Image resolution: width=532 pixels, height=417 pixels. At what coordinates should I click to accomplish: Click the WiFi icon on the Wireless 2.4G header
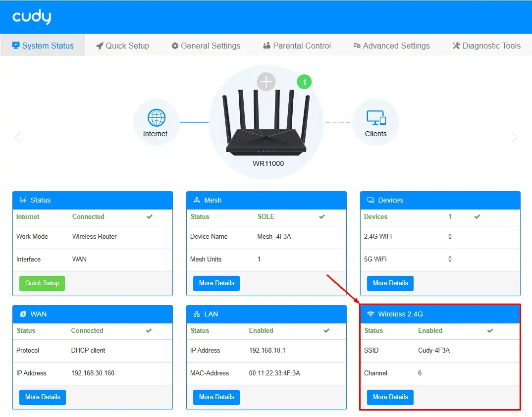pyautogui.click(x=371, y=314)
